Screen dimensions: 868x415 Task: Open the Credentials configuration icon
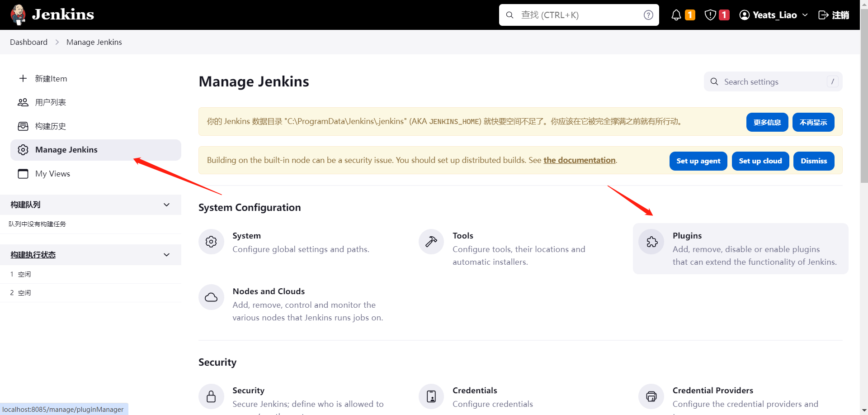(430, 396)
